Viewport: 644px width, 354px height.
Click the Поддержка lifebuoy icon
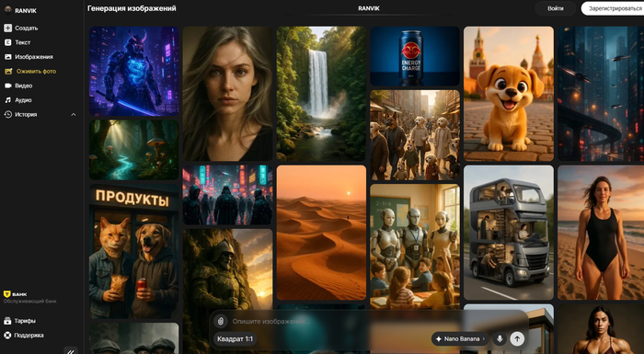click(x=7, y=335)
